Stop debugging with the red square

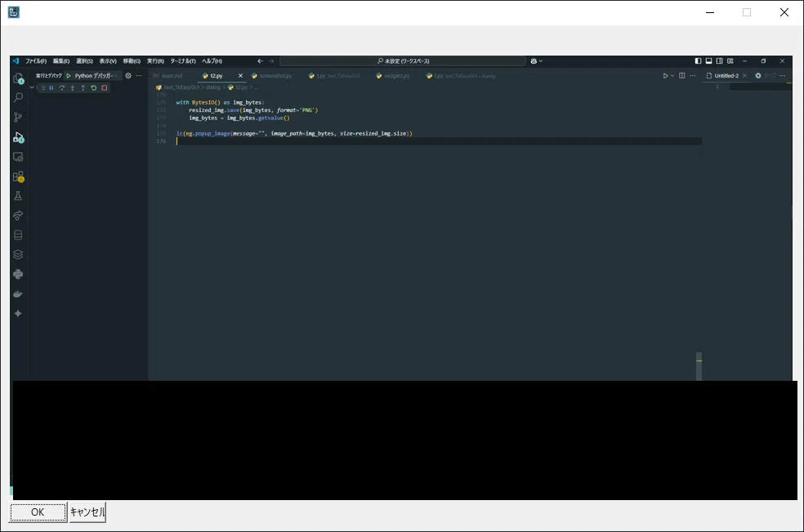105,87
